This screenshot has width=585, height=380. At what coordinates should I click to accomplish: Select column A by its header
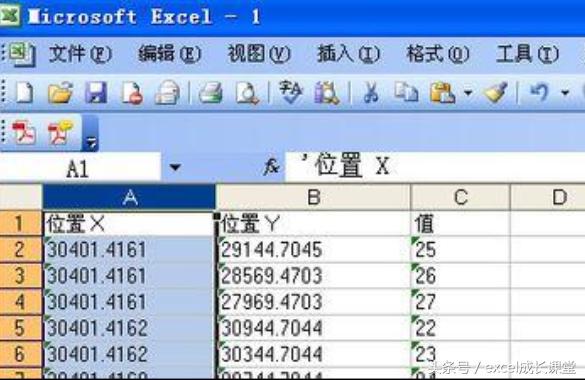[129, 197]
